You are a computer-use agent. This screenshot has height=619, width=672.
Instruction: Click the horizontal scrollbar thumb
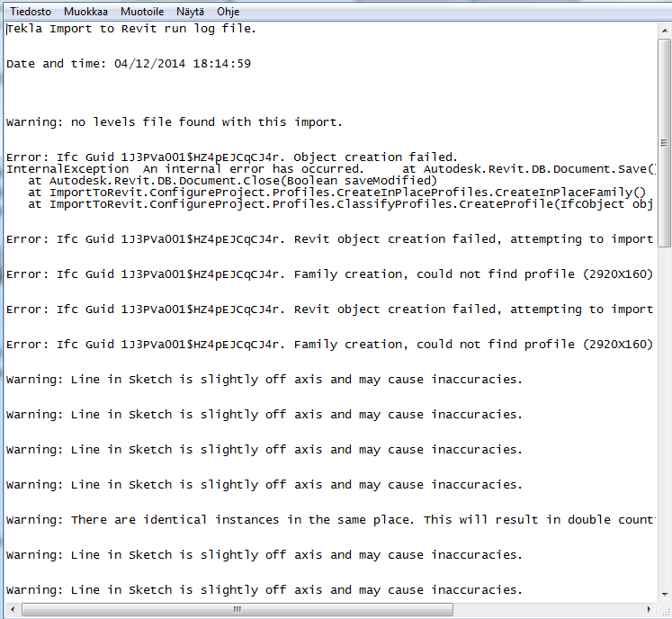(237, 609)
